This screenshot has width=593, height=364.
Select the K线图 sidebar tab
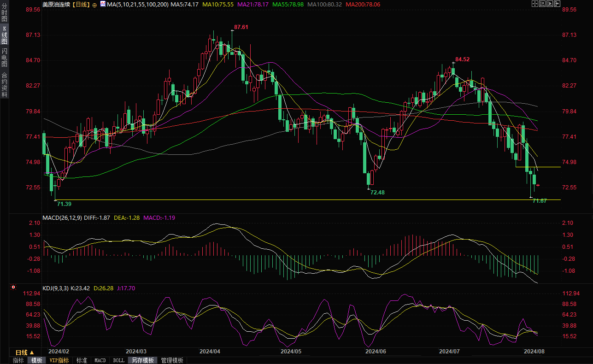pos(4,35)
